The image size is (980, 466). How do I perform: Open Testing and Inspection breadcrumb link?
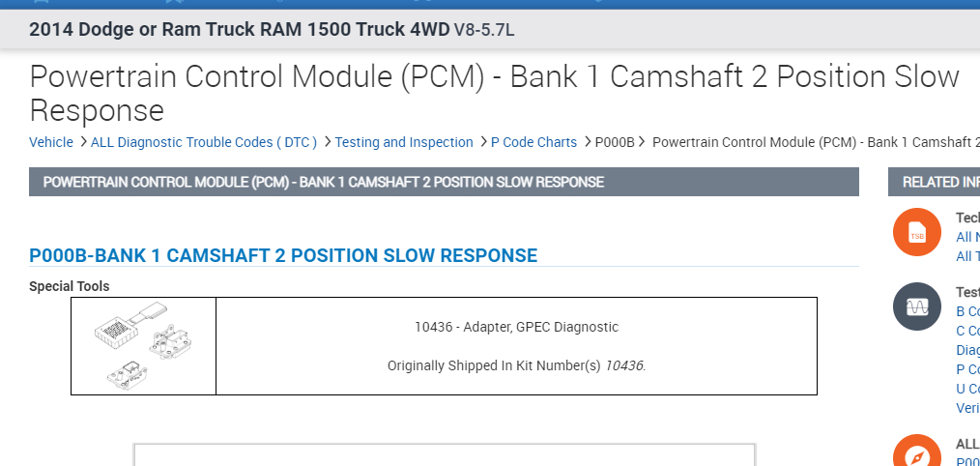tap(404, 142)
